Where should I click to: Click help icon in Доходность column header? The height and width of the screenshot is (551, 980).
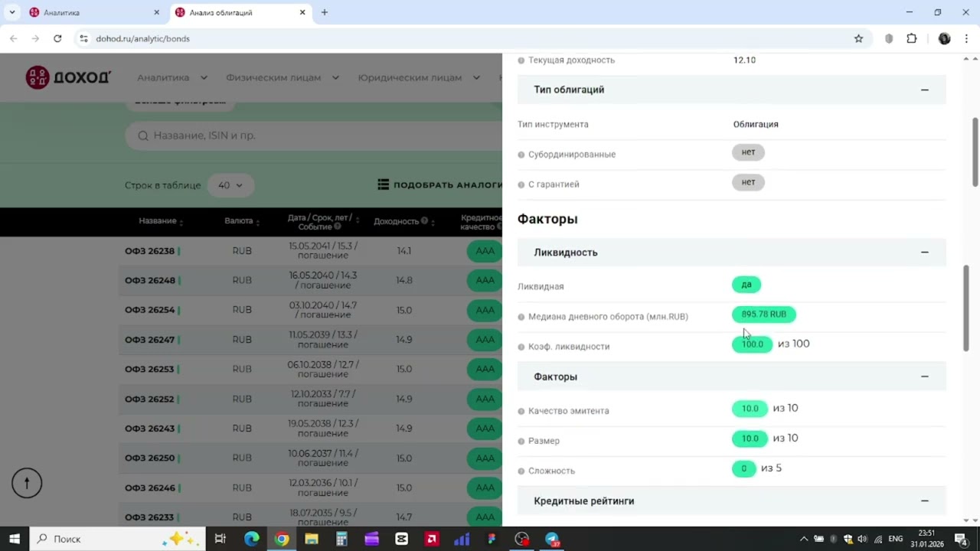click(x=424, y=221)
